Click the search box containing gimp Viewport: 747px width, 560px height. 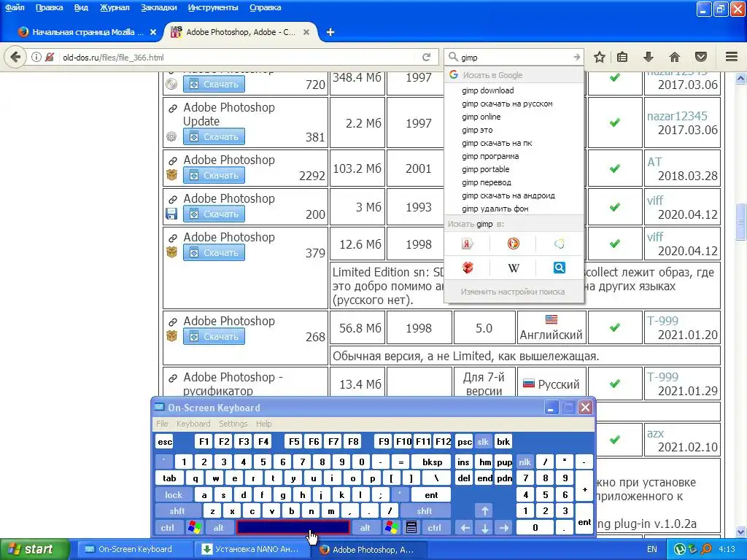click(514, 57)
